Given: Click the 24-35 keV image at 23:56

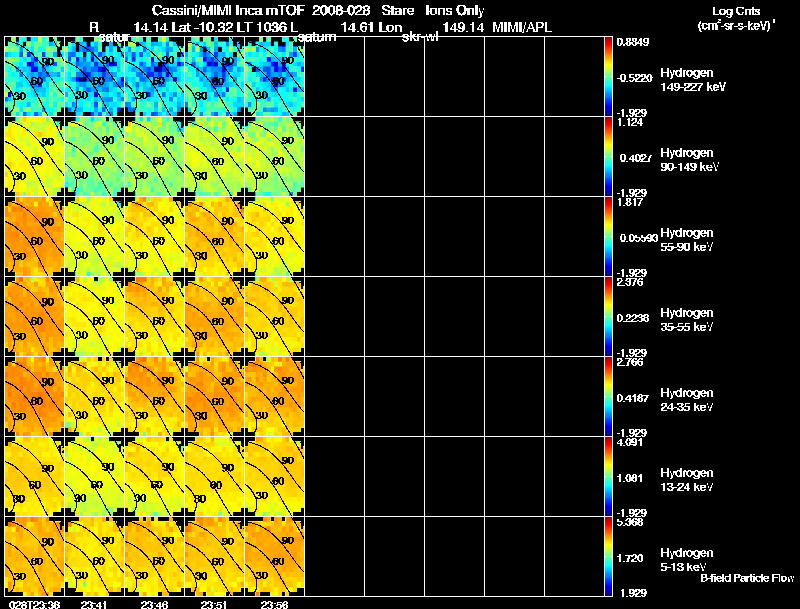Looking at the screenshot, I should (274, 397).
